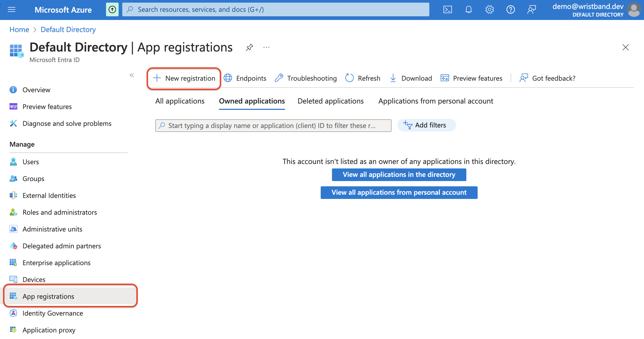Open Enterprise applications
Viewport: 644px width, 339px height.
[50, 263]
